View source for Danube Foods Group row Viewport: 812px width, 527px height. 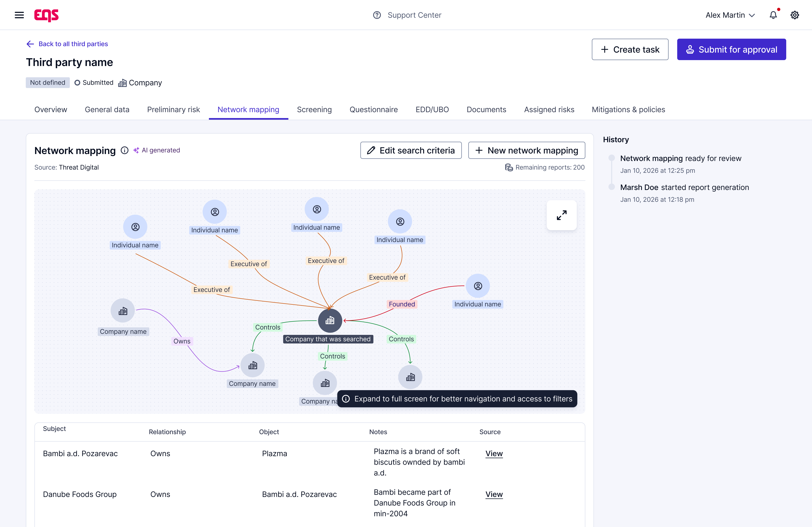(x=494, y=494)
